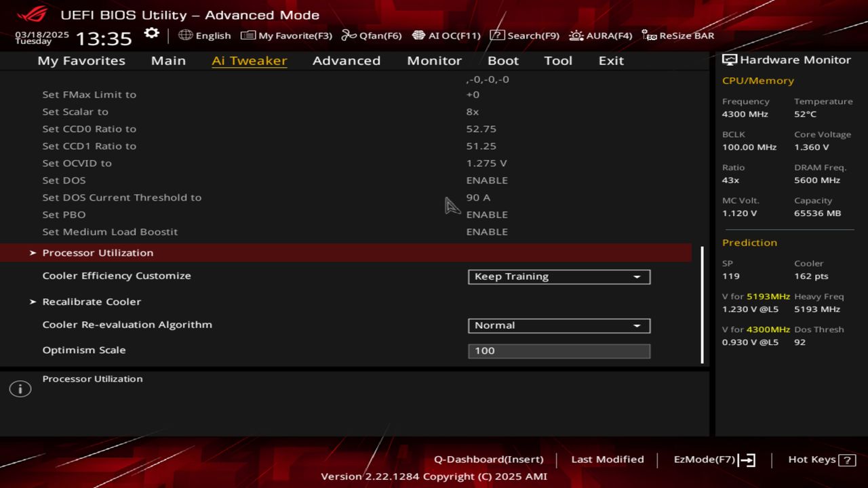This screenshot has width=868, height=488.
Task: Click the vertical scrollbar of settings list
Action: click(x=702, y=305)
